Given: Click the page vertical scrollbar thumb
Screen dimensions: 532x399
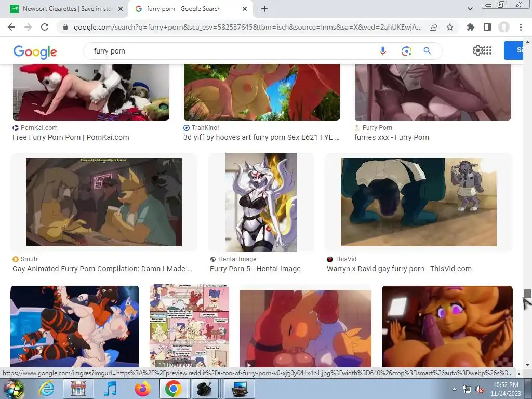Looking at the screenshot, I should (527, 294).
